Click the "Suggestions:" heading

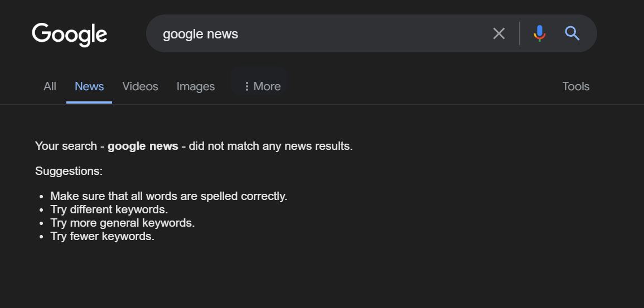[x=69, y=171]
